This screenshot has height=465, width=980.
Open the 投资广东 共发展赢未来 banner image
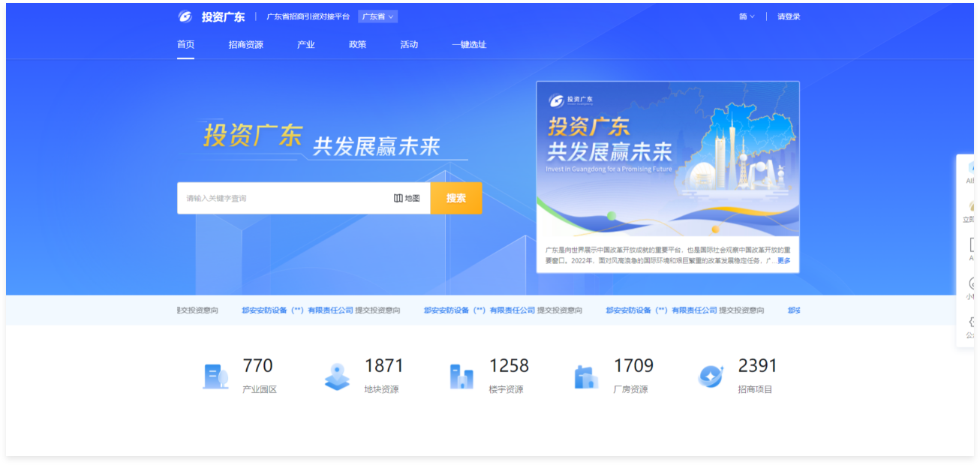(x=668, y=158)
